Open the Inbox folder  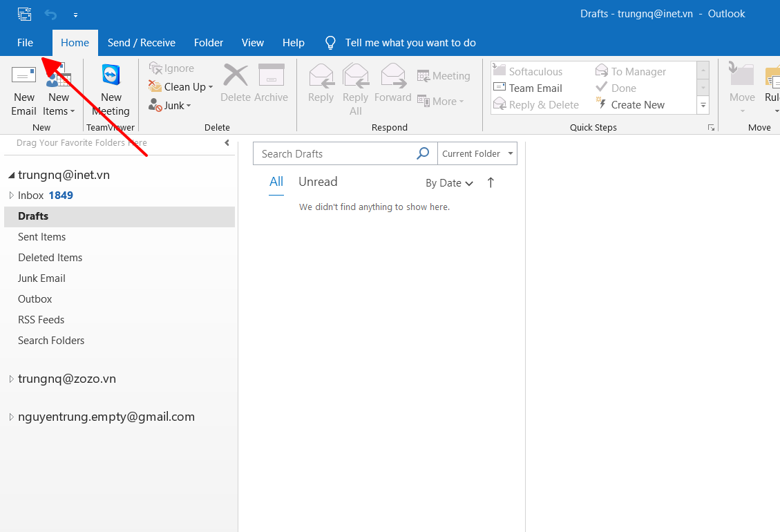coord(31,195)
